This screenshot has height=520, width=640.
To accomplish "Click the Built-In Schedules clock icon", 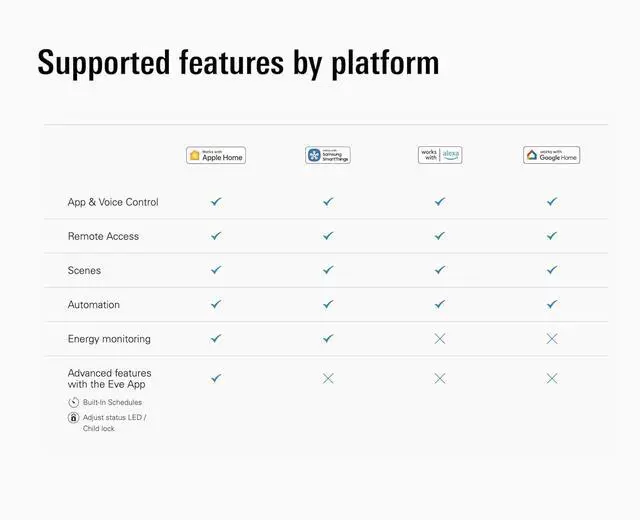I will 73,402.
